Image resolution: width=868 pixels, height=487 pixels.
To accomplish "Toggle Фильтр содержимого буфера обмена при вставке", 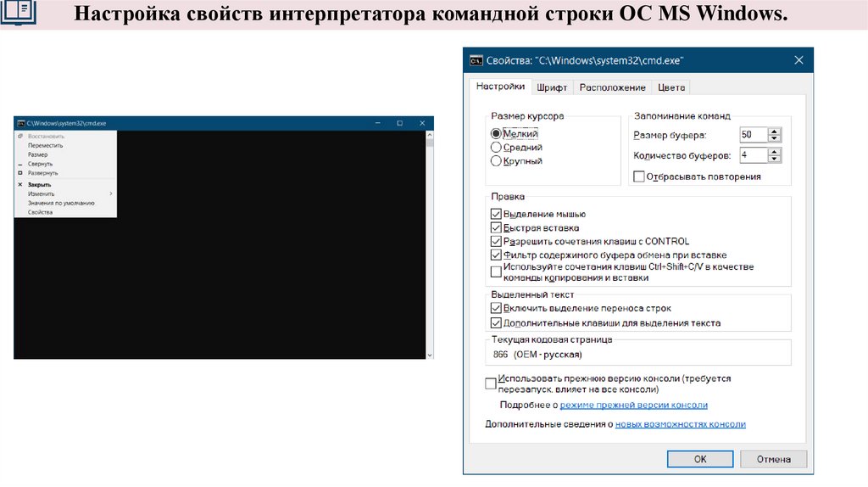I will click(x=496, y=255).
